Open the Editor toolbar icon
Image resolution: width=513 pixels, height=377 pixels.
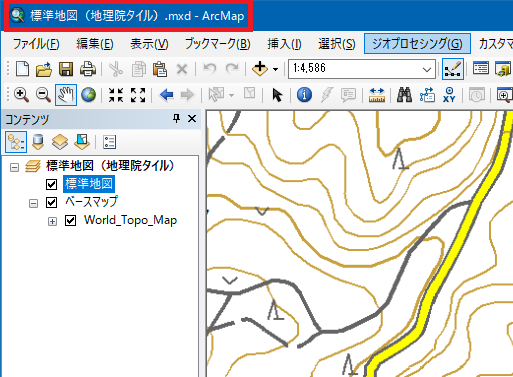coord(453,69)
